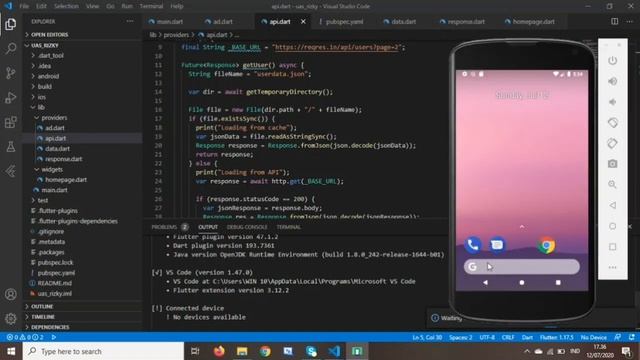
Task: Open the Source Control view
Action: click(x=11, y=73)
